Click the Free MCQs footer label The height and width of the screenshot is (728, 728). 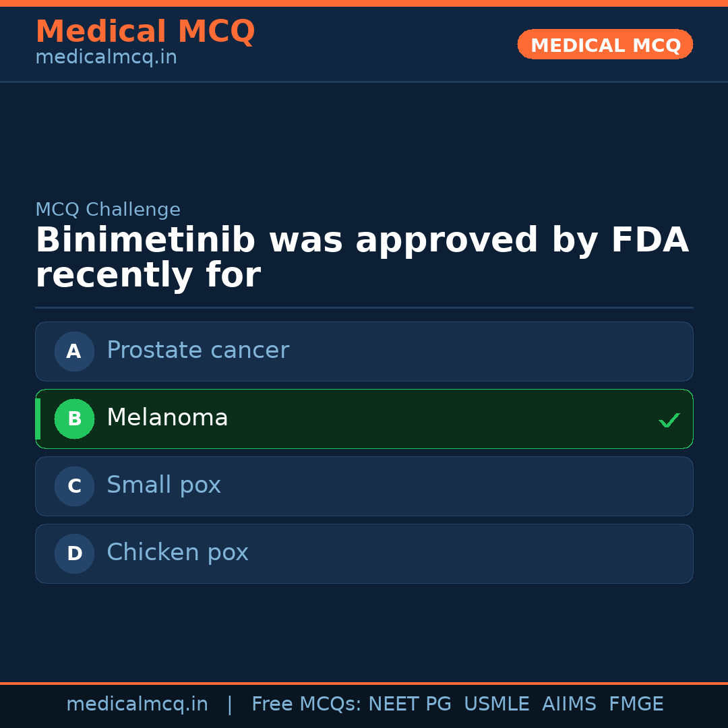(x=306, y=704)
